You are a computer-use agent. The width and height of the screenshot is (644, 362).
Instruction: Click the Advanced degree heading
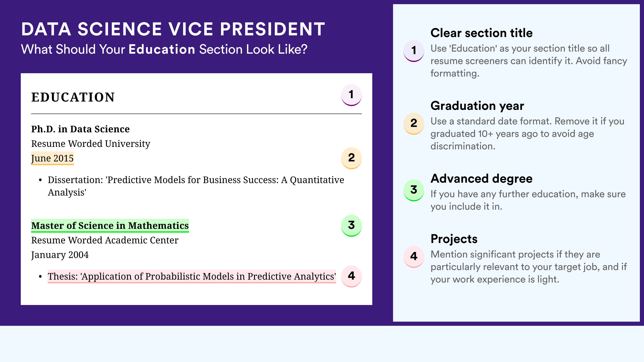tap(481, 179)
